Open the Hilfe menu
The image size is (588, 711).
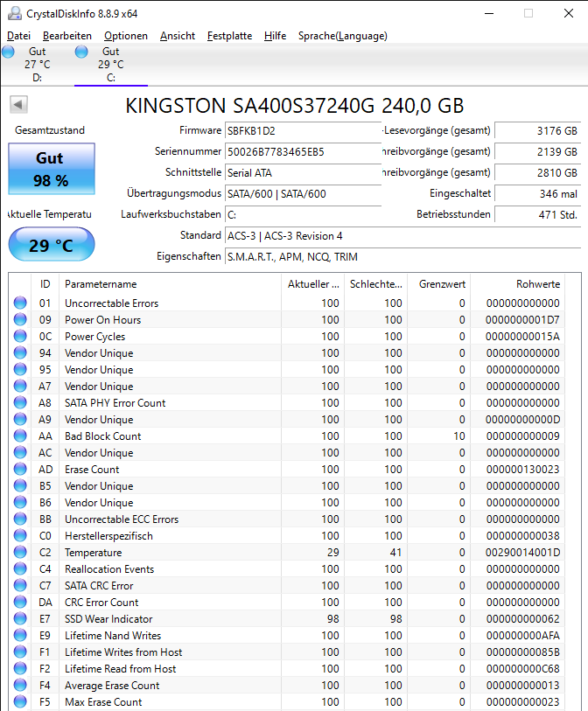[275, 36]
